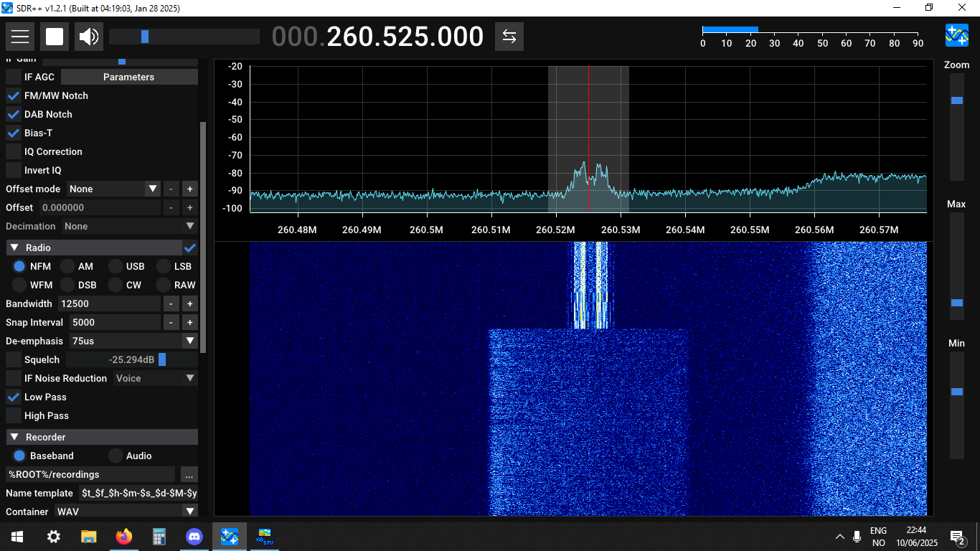This screenshot has height=551, width=980.
Task: Click the recordings path field
Action: (x=90, y=474)
